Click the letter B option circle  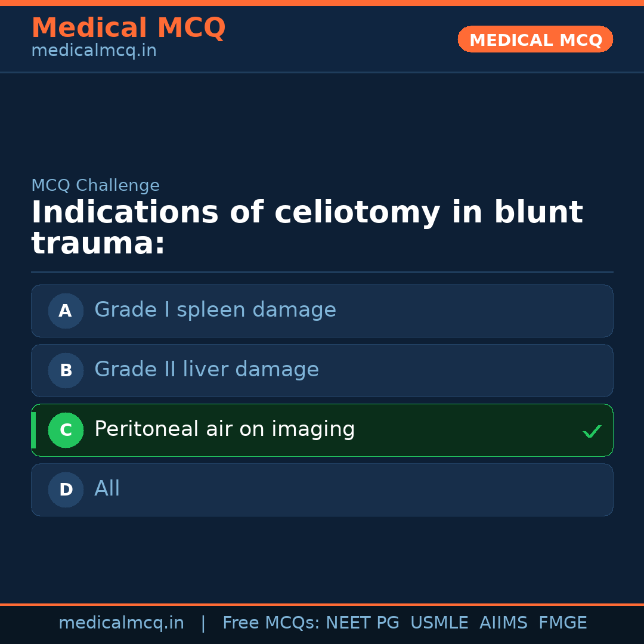coord(66,370)
